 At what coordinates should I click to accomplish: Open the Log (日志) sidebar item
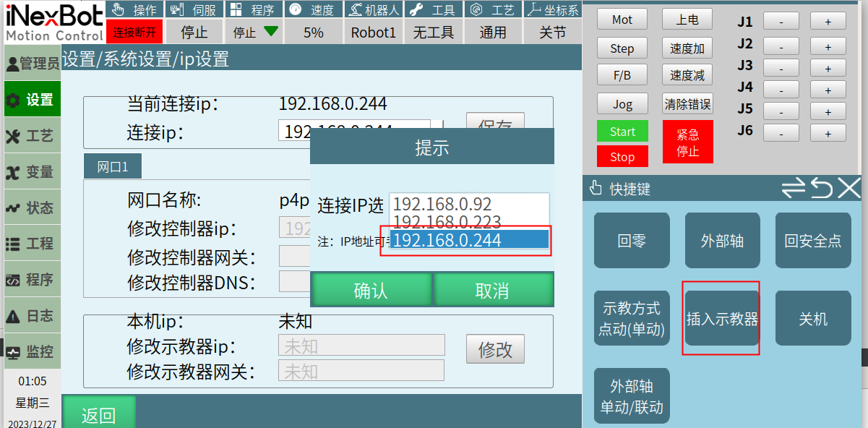pyautogui.click(x=31, y=316)
